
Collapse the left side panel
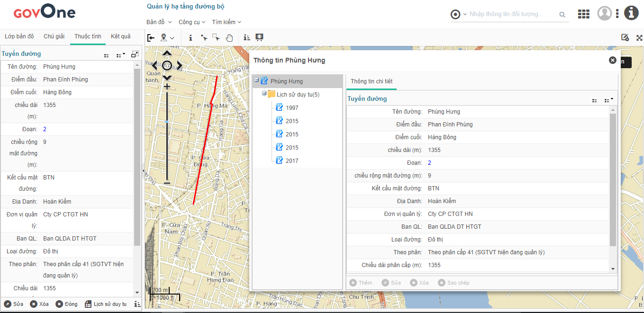pos(151,38)
